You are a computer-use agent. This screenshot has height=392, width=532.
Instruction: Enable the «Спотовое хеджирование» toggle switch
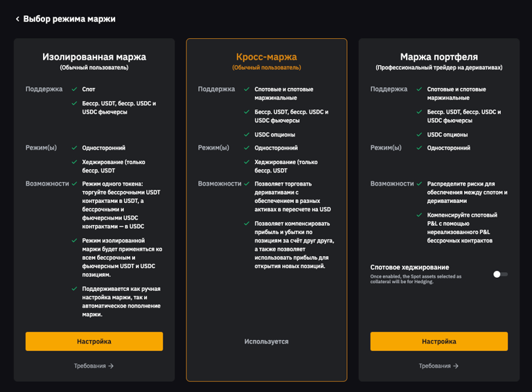(x=500, y=274)
